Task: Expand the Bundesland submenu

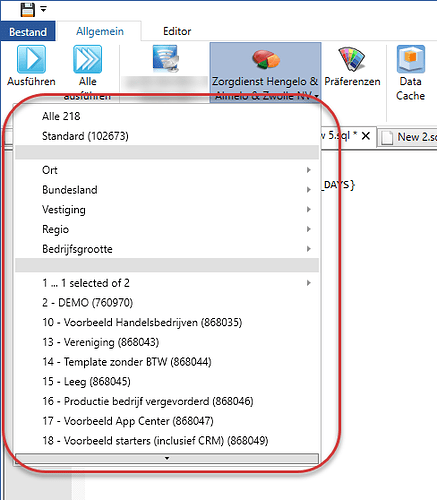Action: click(167, 190)
